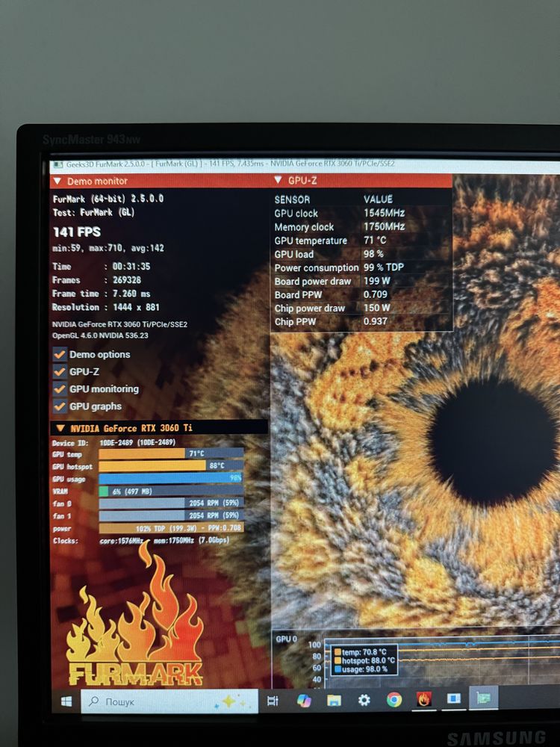Click the Resolution 1444 x 881 value
The image size is (560, 747).
pyautogui.click(x=136, y=307)
